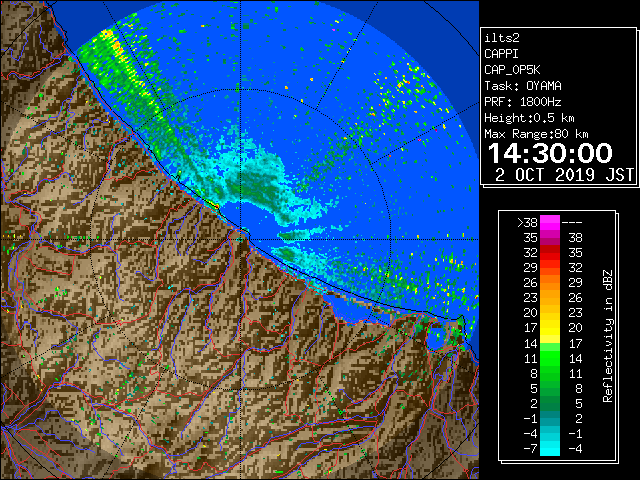
Task: Click the "PRF: 1800Hz" value
Action: pos(523,102)
